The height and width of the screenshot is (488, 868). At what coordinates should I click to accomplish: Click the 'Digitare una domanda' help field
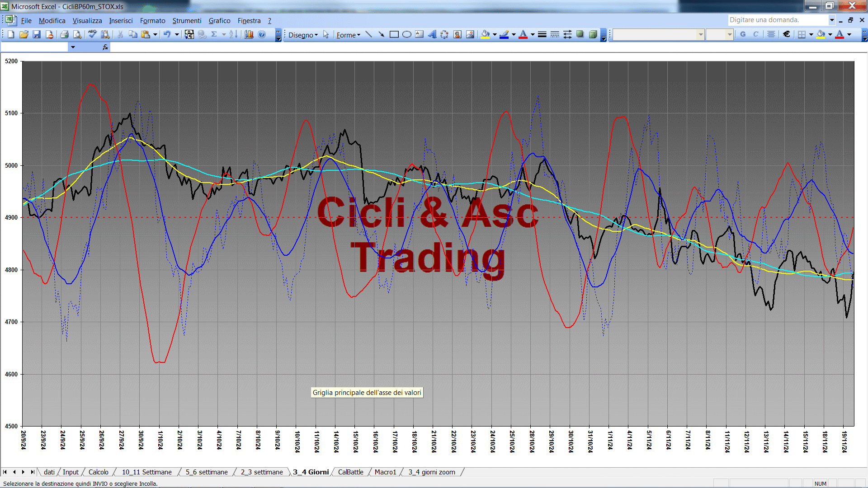pyautogui.click(x=778, y=20)
